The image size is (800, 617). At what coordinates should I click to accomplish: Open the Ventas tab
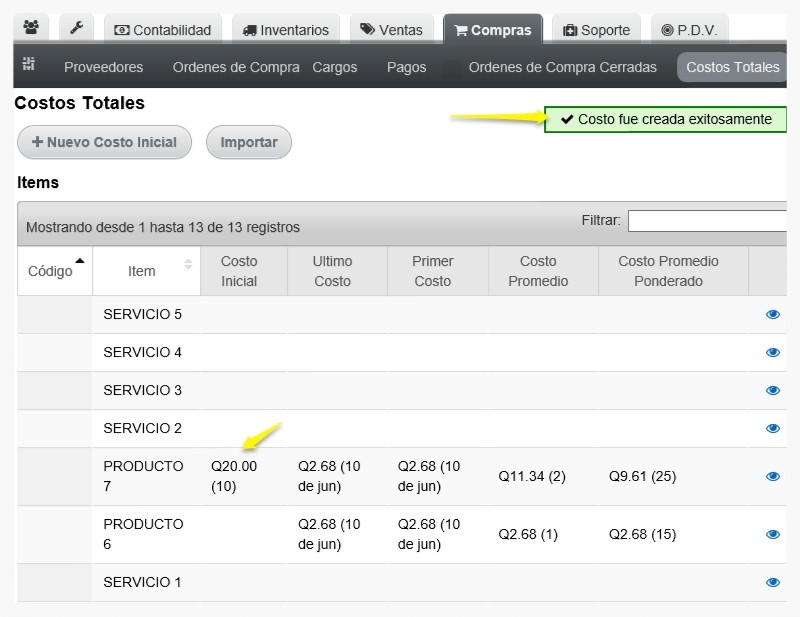[391, 30]
